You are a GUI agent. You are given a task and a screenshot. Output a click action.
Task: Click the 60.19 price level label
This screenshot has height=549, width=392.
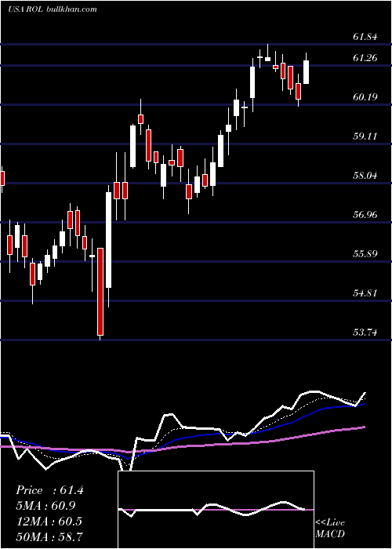tap(365, 97)
